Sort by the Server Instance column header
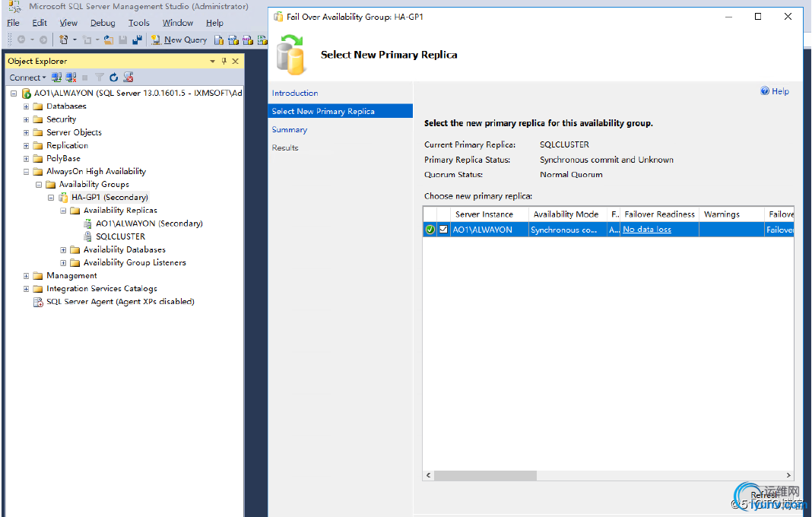 pyautogui.click(x=490, y=214)
